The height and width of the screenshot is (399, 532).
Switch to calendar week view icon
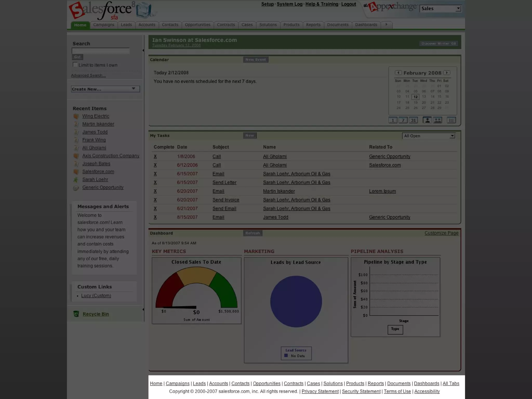click(x=403, y=120)
